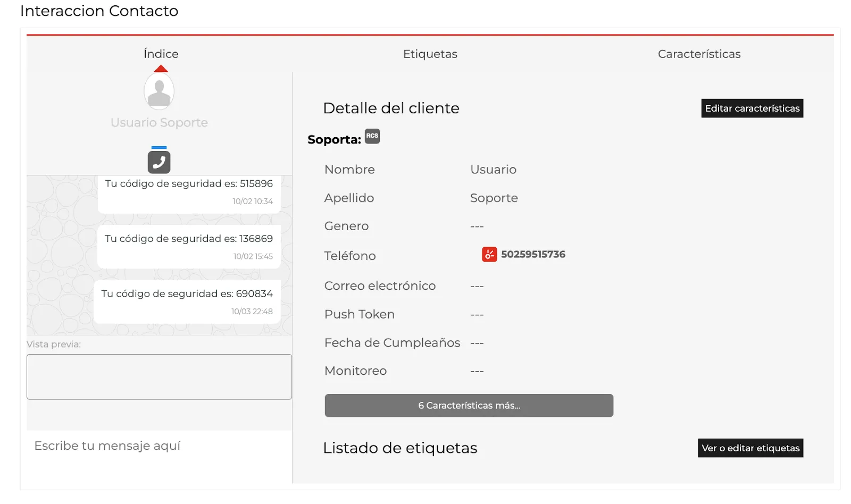Expand the "6 Características más..." section
Screen dimensions: 851x504
point(469,405)
